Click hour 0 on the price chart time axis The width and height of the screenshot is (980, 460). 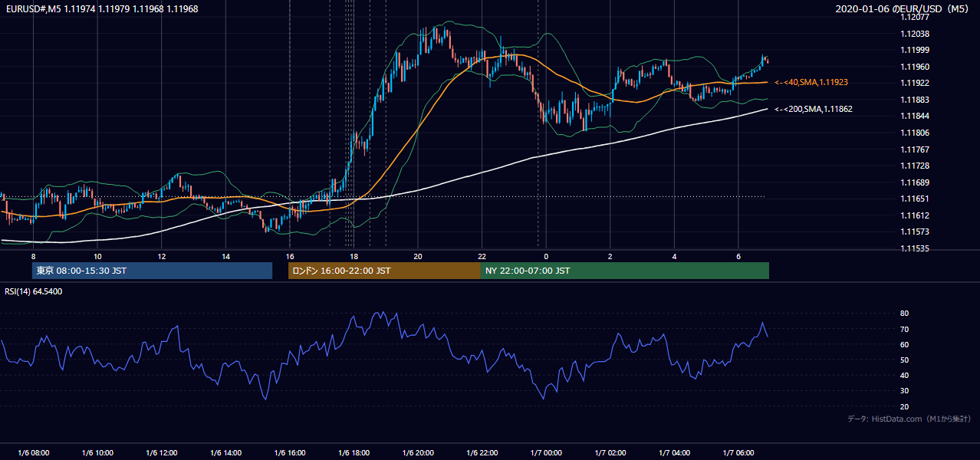pos(546,255)
